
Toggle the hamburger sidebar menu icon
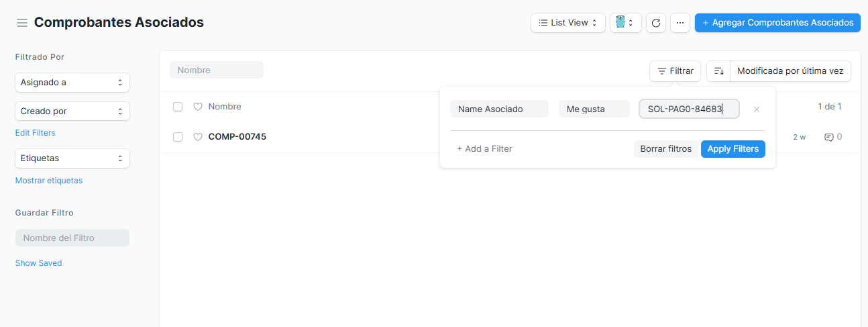point(22,23)
